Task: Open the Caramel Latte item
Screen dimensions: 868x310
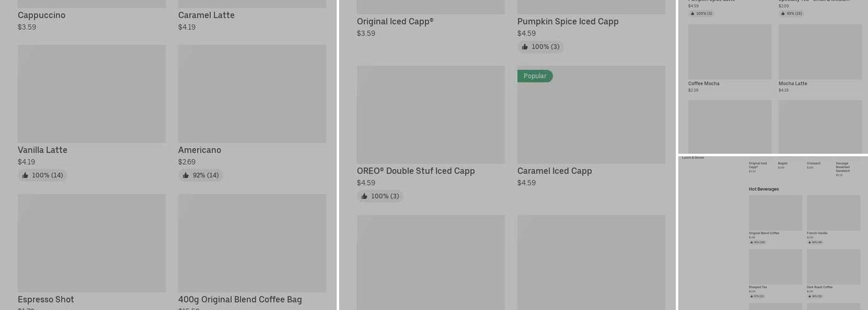Action: coord(206,15)
